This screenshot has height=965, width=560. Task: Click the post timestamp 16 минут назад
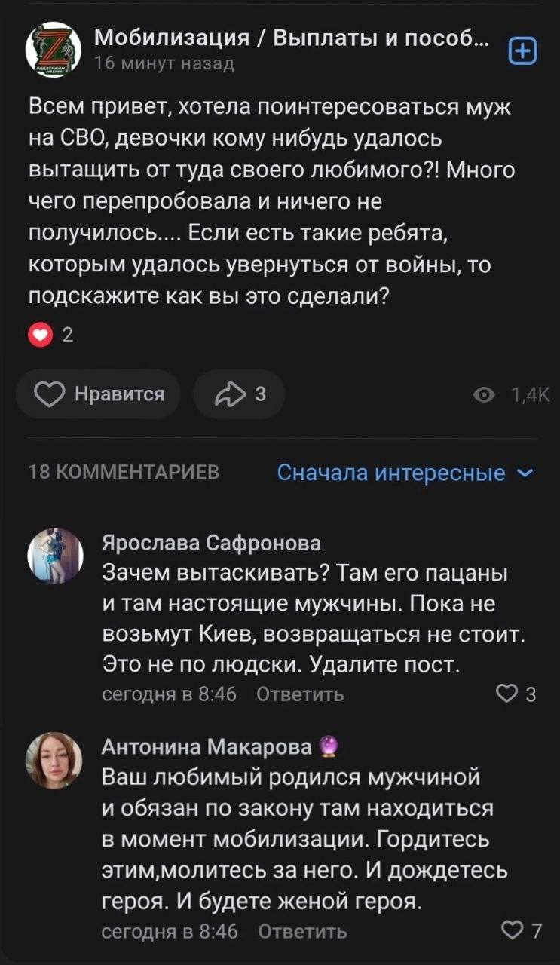click(x=164, y=64)
